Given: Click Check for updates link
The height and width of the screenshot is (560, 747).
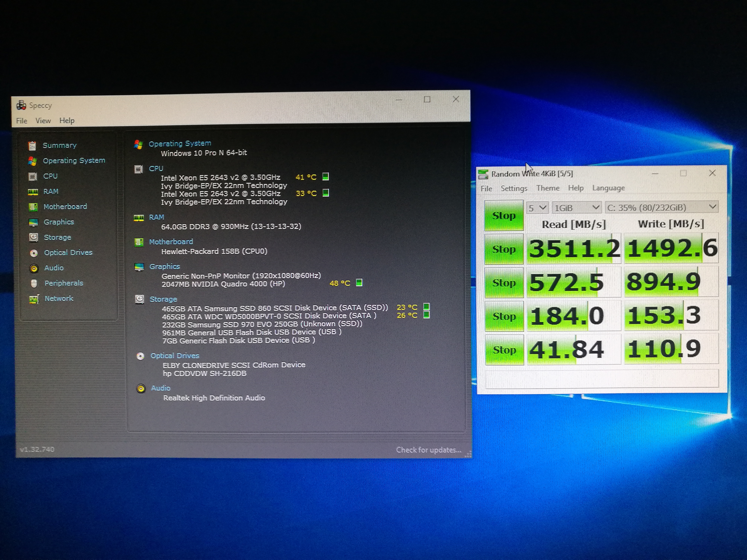Looking at the screenshot, I should tap(428, 450).
